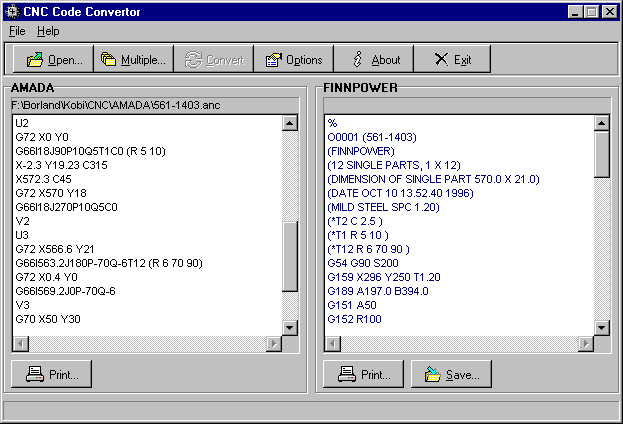Click AMADA list scroll up arrow
The height and width of the screenshot is (424, 623).
tap(290, 123)
